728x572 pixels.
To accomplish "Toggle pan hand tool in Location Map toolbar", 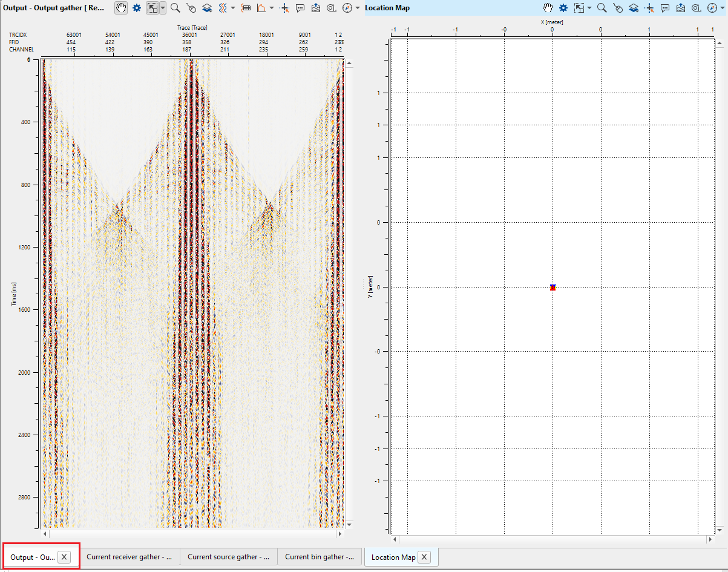I will pos(548,8).
